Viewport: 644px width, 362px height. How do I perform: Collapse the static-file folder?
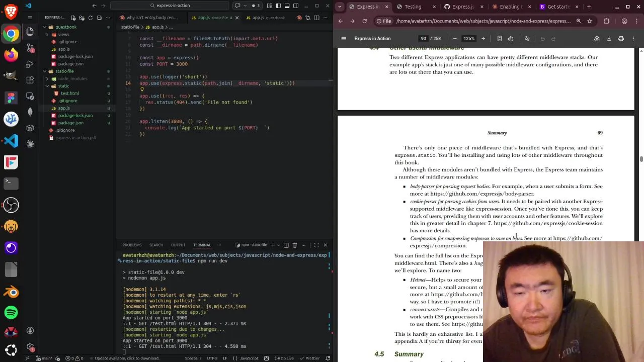coord(64,71)
